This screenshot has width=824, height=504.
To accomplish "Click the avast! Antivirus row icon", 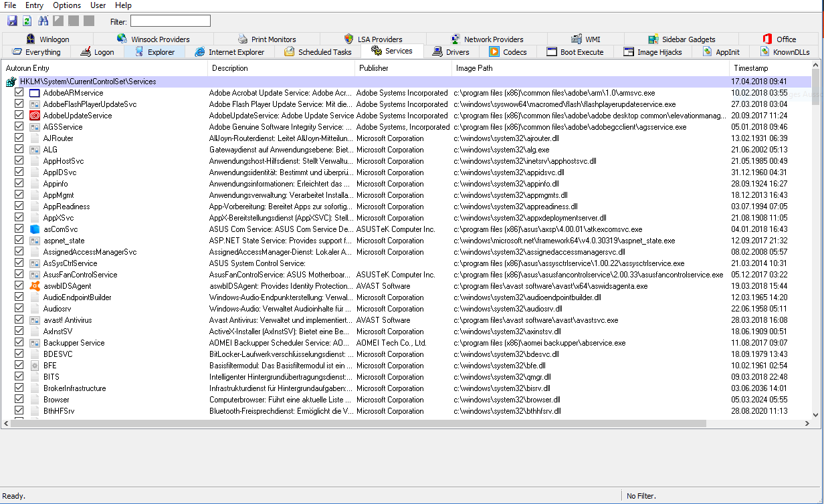I will [x=35, y=320].
